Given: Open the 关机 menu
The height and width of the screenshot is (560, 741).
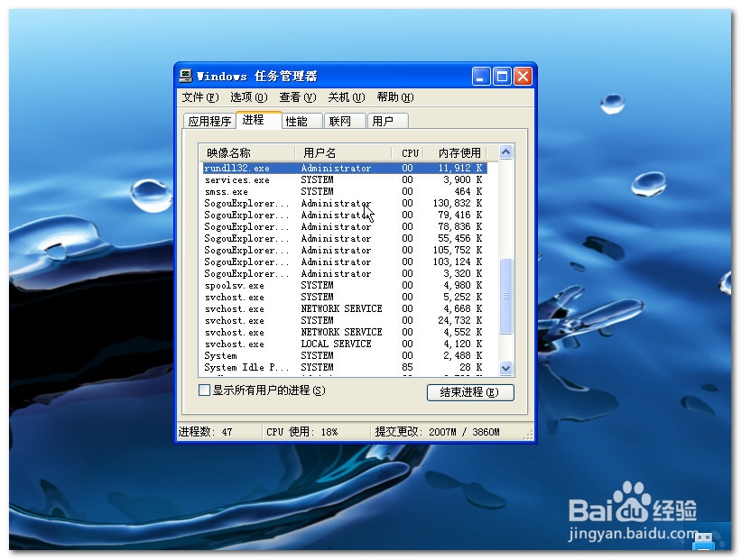Looking at the screenshot, I should (x=346, y=96).
